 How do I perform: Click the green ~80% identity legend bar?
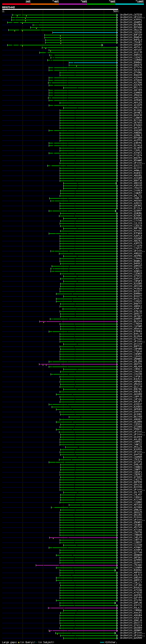(101, 4)
